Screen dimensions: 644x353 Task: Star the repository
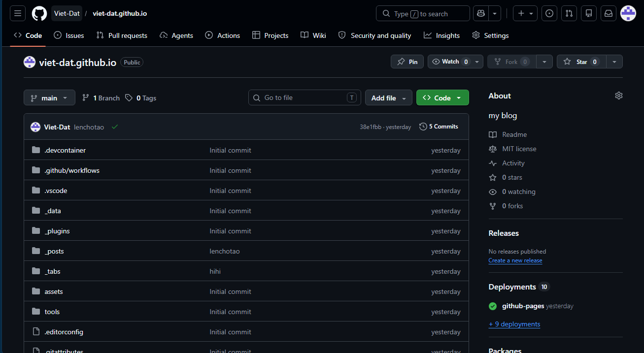pyautogui.click(x=581, y=62)
